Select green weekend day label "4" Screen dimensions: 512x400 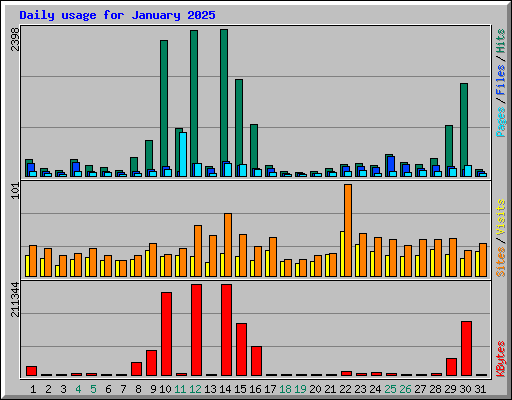click(78, 389)
